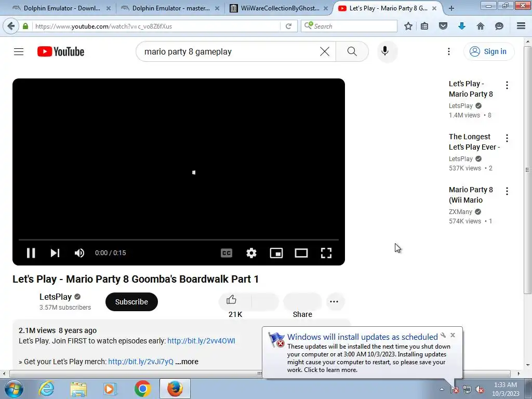Open the LetsPlay channel name link
The height and width of the screenshot is (399, 532).
click(x=56, y=297)
